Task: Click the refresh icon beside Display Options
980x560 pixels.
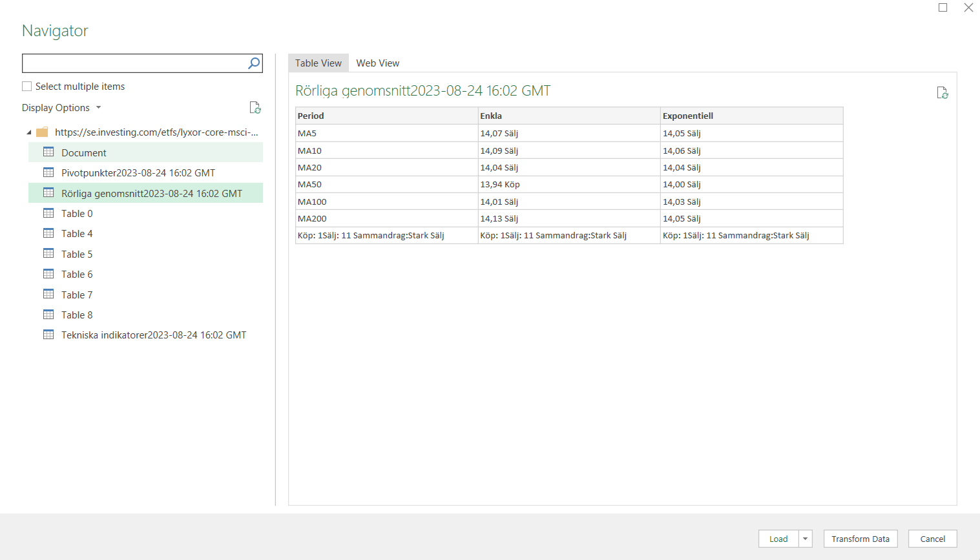Action: tap(255, 108)
